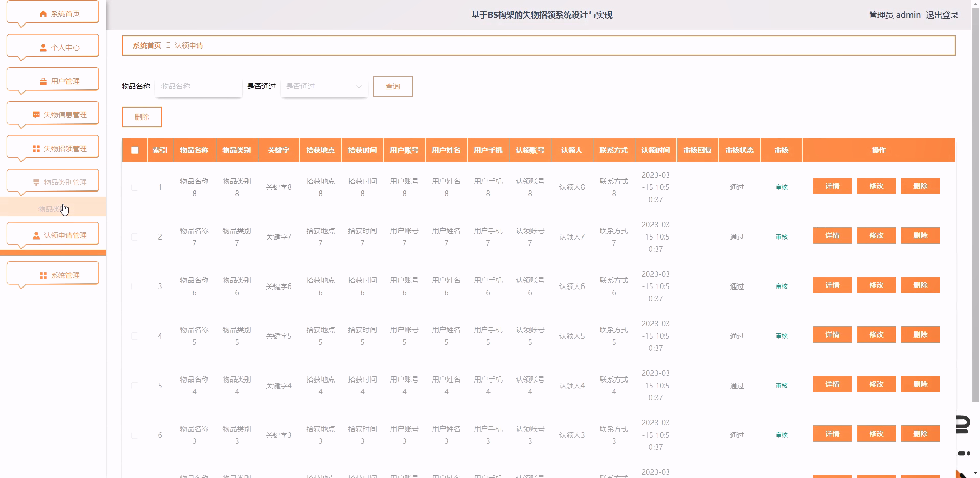Check the checkbox for row 2
This screenshot has width=980, height=478.
(x=135, y=237)
